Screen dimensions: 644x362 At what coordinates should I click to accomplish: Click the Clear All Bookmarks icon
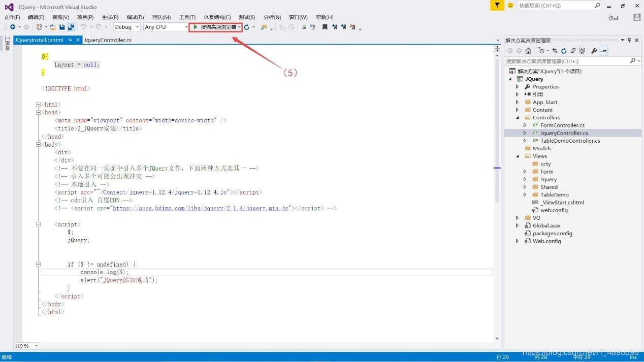352,27
